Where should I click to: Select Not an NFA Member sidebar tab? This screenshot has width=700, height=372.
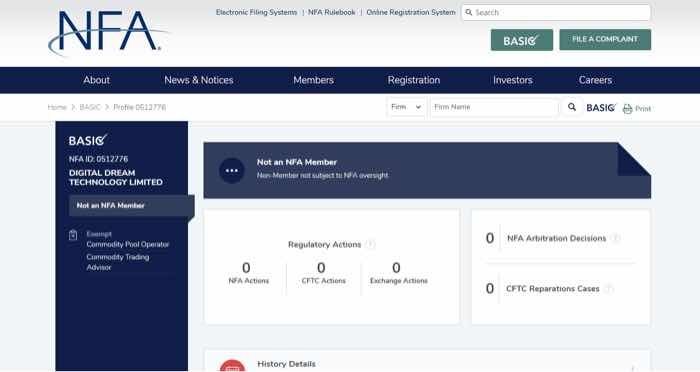click(132, 205)
